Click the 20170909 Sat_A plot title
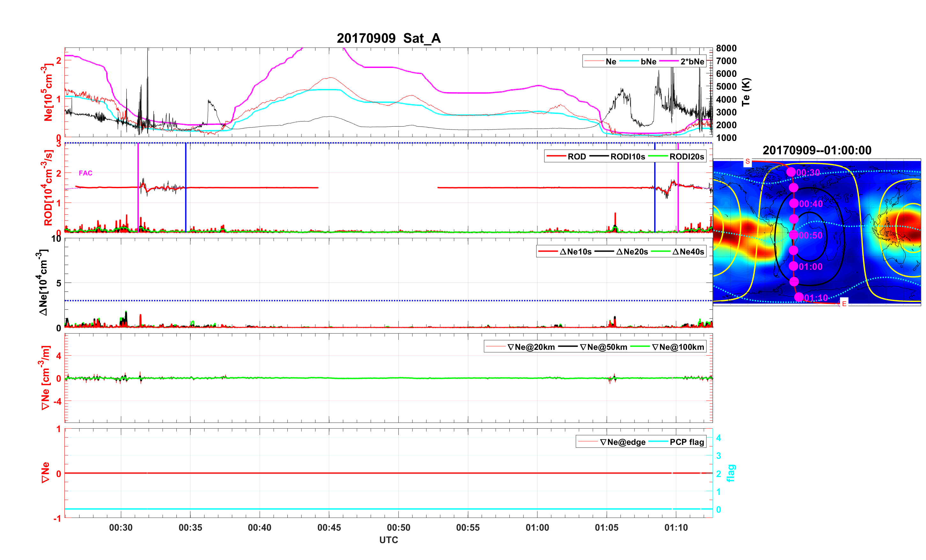 (388, 38)
